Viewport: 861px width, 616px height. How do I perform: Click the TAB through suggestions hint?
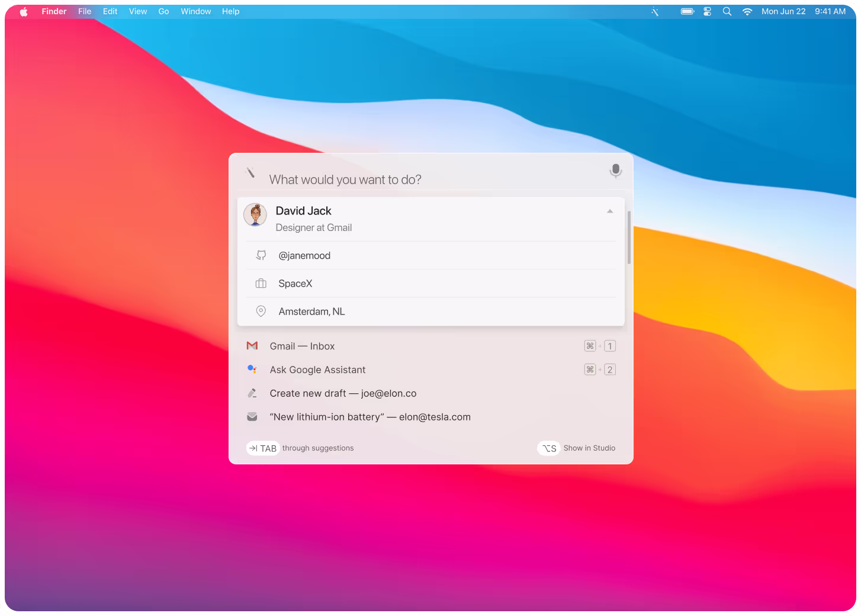300,448
